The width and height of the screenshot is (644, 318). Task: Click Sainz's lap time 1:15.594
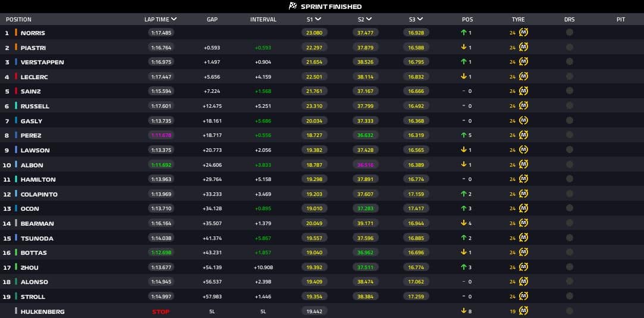(161, 91)
